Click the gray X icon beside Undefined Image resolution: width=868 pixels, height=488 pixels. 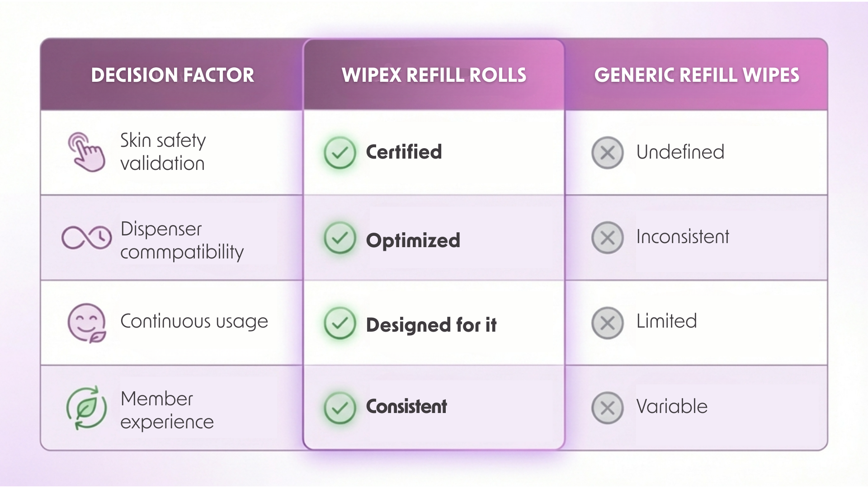click(607, 153)
